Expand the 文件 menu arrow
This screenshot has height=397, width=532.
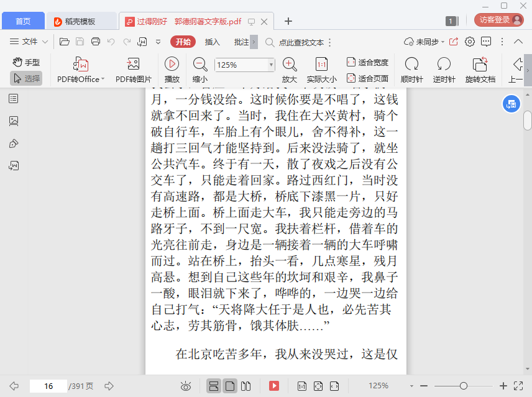tap(45, 42)
